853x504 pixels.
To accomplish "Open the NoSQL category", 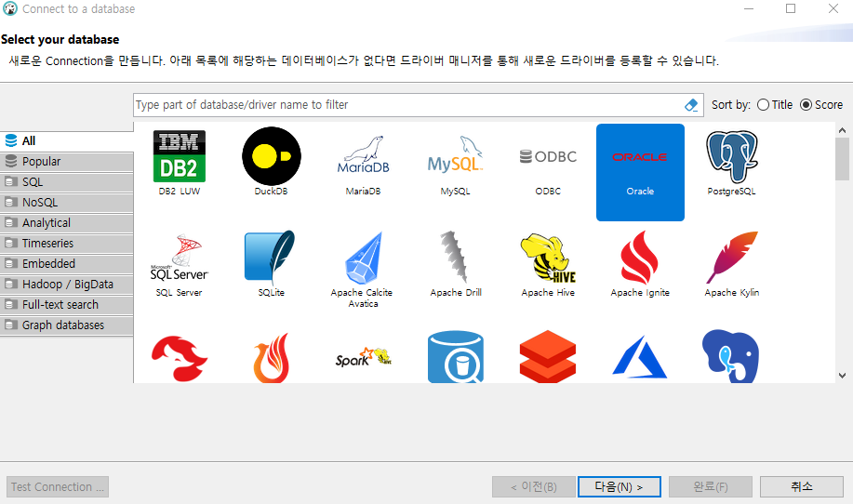I will 66,203.
